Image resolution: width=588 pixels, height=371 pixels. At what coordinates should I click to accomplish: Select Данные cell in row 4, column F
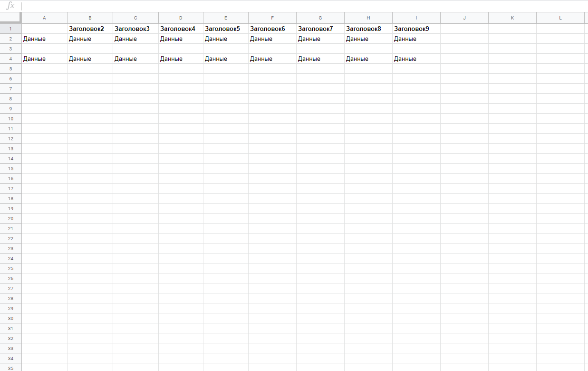pyautogui.click(x=272, y=59)
